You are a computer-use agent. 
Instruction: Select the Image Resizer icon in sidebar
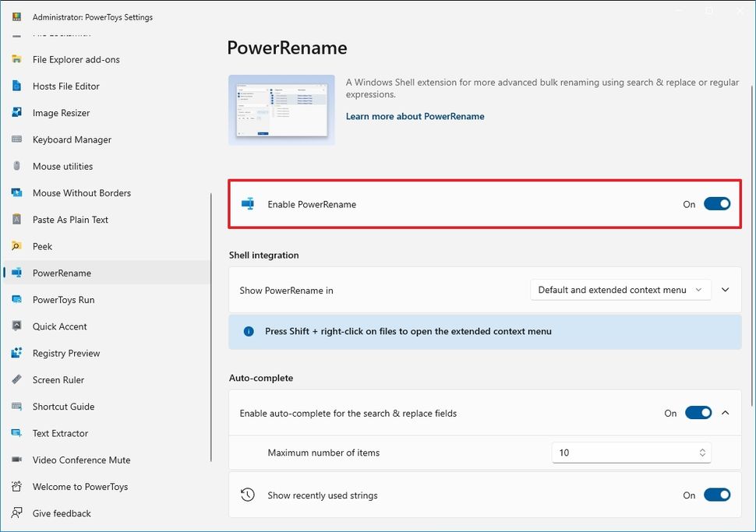[17, 112]
